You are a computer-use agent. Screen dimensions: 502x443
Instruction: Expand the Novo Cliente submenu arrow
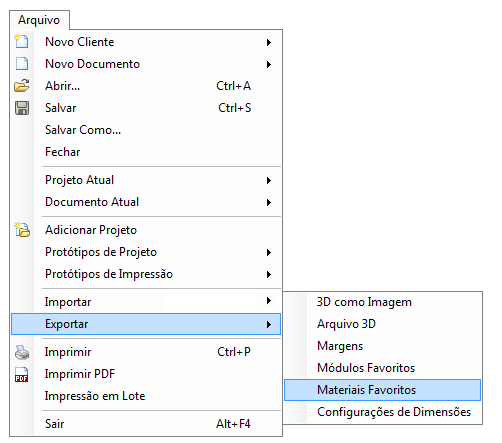coord(269,42)
